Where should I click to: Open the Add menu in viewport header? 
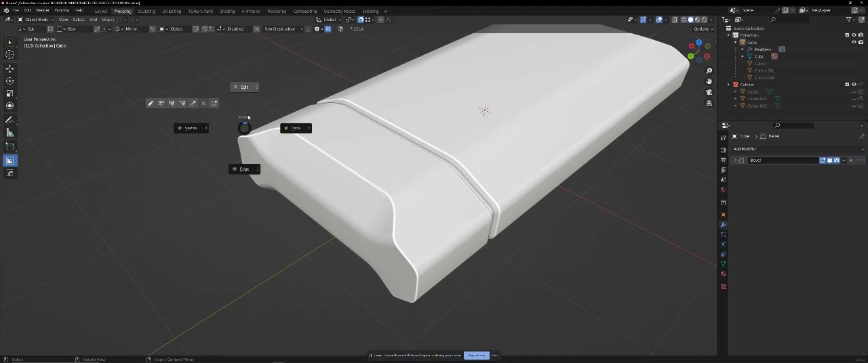click(x=94, y=20)
